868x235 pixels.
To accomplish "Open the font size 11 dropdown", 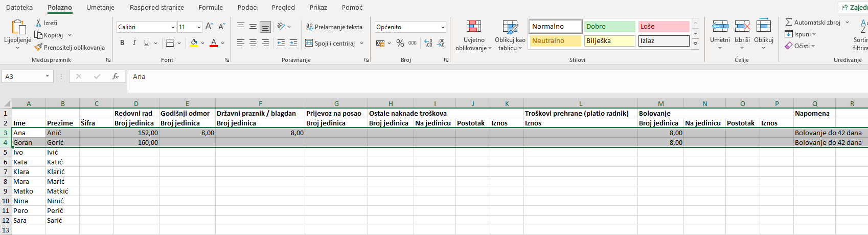I will tap(199, 27).
